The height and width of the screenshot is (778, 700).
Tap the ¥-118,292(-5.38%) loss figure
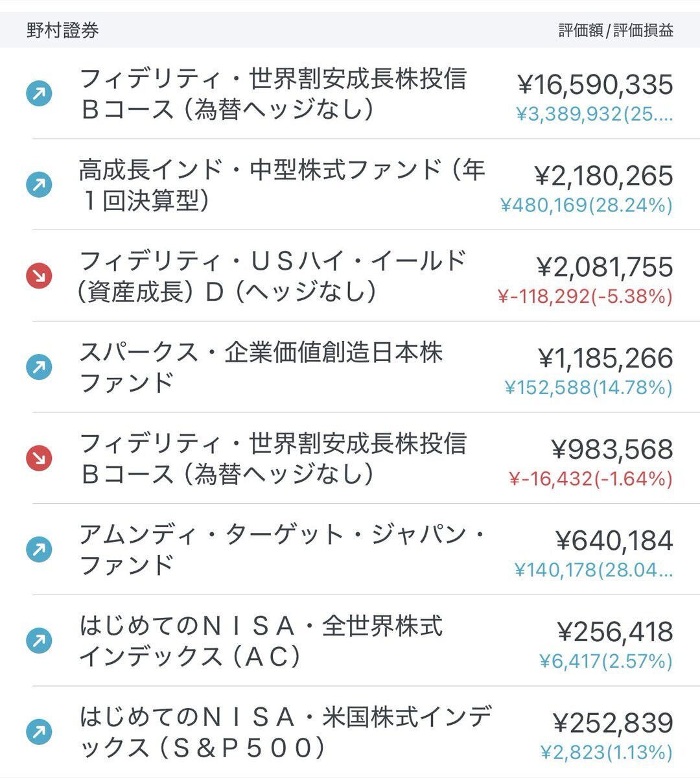click(x=585, y=296)
